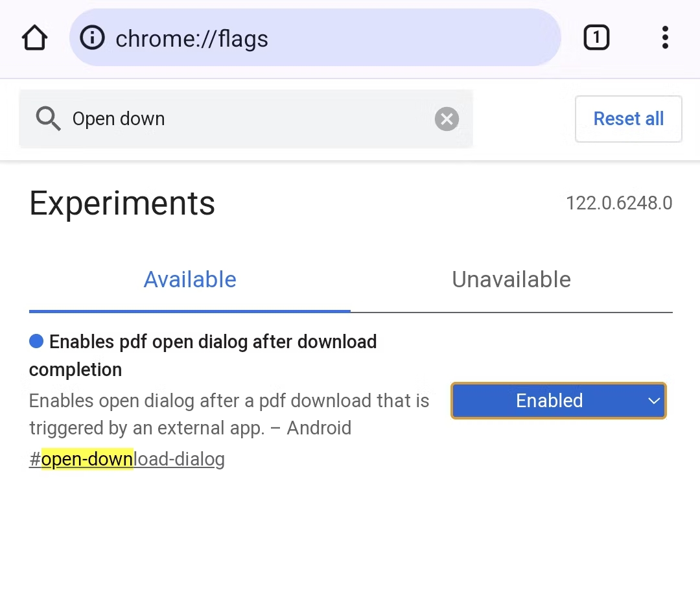The width and height of the screenshot is (700, 590).
Task: Reset all flags to default
Action: click(628, 119)
